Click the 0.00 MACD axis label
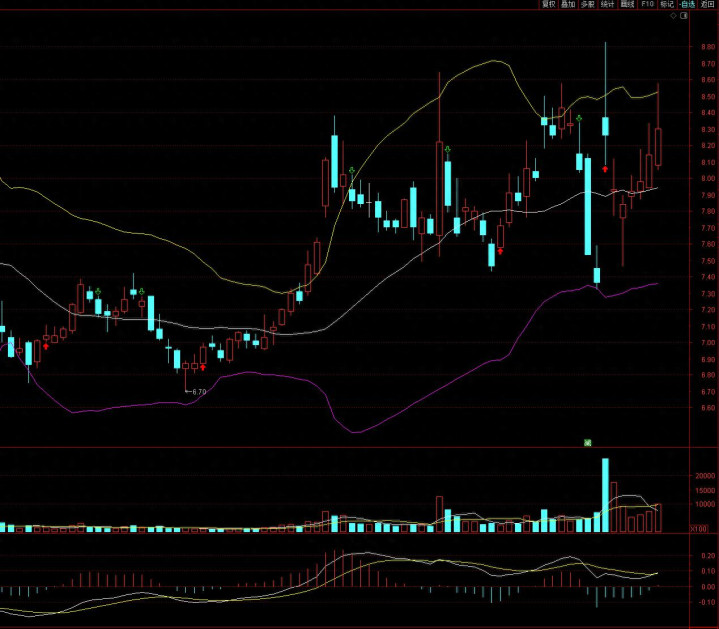The image size is (719, 629). pyautogui.click(x=708, y=587)
